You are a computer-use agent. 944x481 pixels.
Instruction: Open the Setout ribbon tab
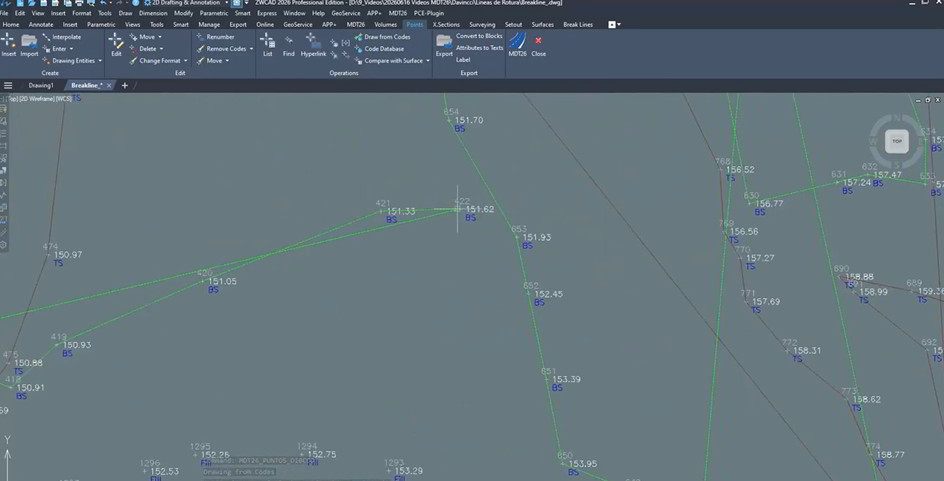click(514, 25)
